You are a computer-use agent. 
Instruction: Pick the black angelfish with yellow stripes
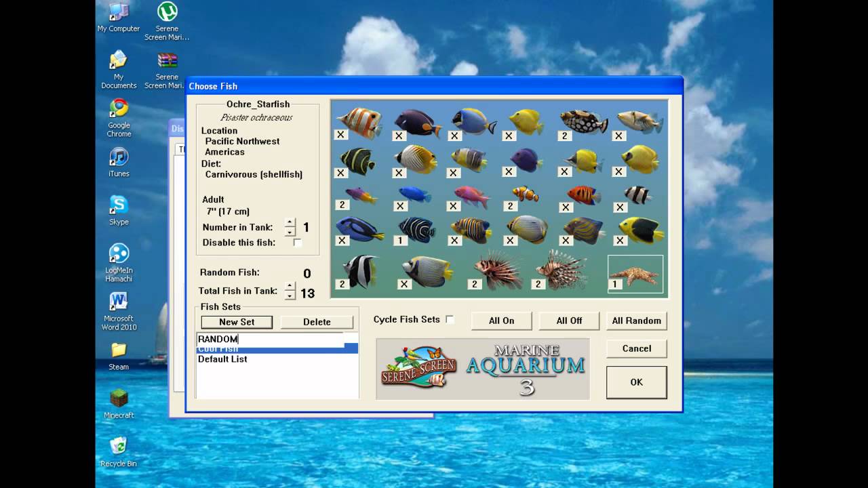pyautogui.click(x=358, y=161)
